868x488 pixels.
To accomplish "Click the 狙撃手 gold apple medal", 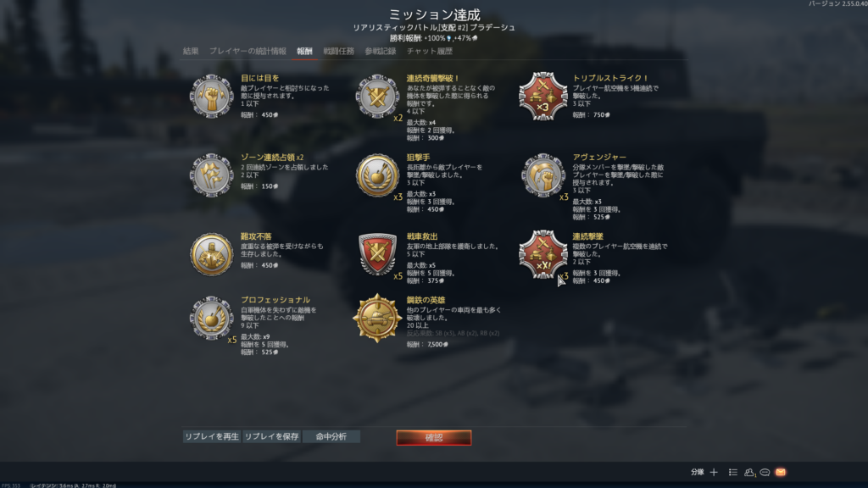I will coord(377,175).
